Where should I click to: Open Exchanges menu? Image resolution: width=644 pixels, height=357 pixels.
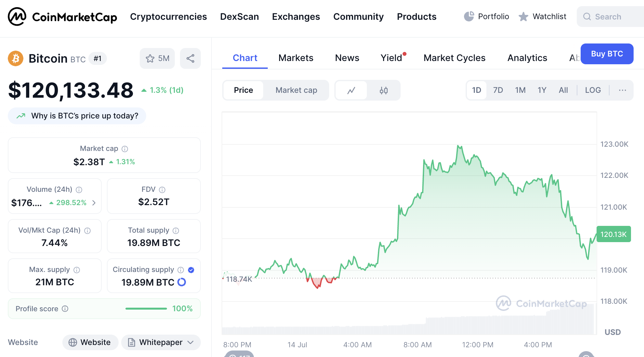(x=296, y=17)
